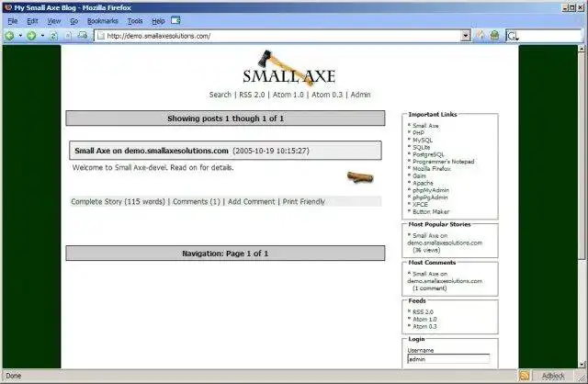Click the page icon in address bar
This screenshot has width=588, height=384.
click(100, 36)
